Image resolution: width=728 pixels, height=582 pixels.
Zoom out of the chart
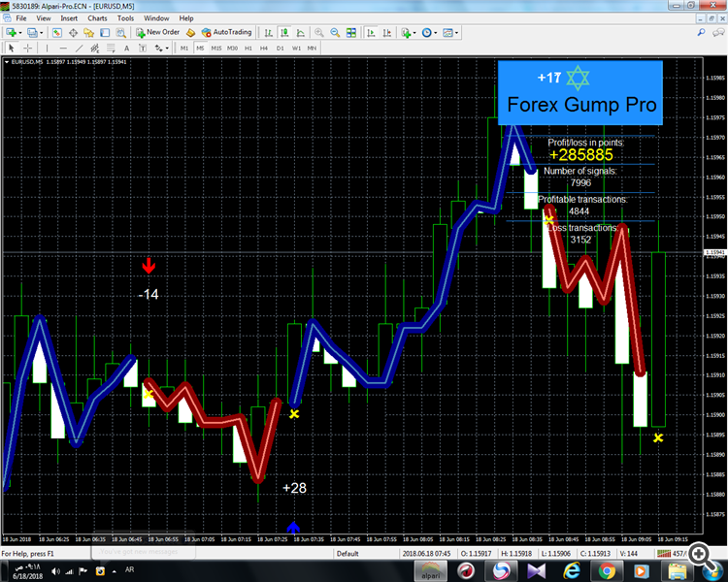(x=335, y=32)
